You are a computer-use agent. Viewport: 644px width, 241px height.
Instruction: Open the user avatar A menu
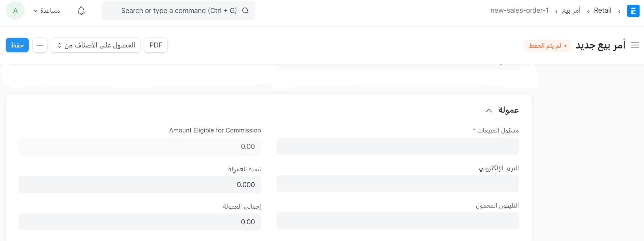point(15,11)
